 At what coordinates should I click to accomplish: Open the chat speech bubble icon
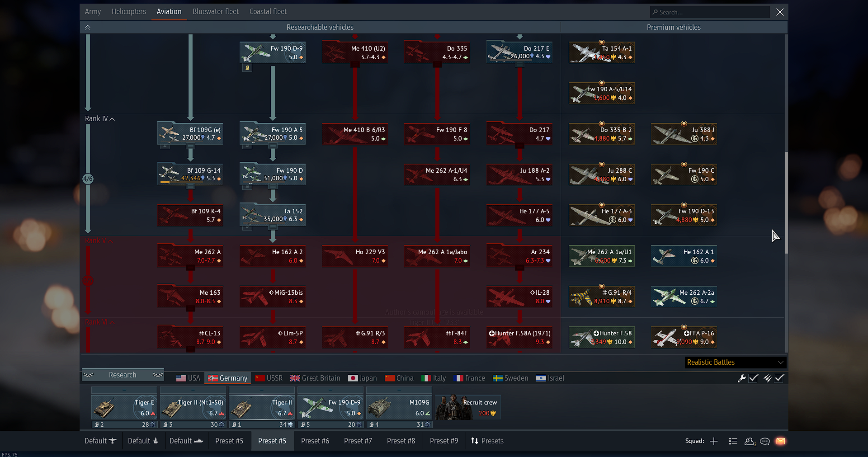(x=765, y=441)
